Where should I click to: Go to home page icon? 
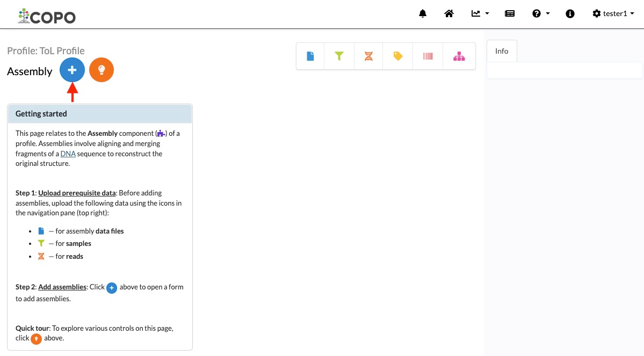pyautogui.click(x=449, y=13)
